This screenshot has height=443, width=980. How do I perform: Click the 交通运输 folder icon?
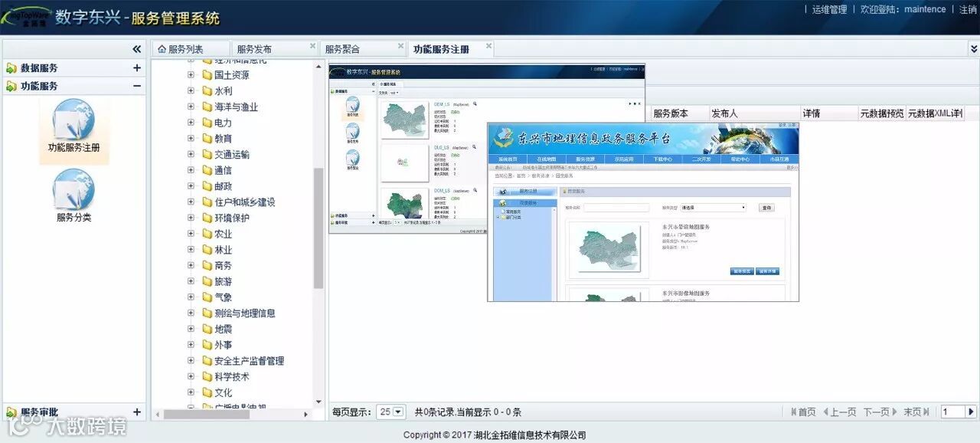(x=207, y=155)
